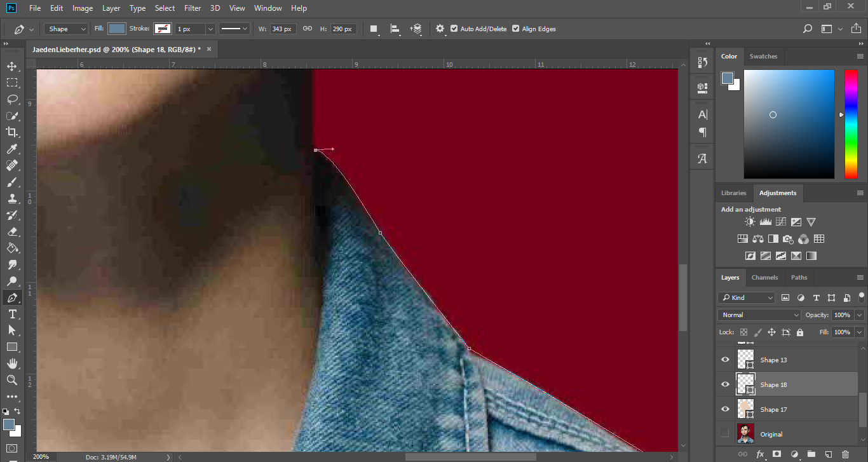
Task: Select the Path Selection tool
Action: (x=12, y=330)
